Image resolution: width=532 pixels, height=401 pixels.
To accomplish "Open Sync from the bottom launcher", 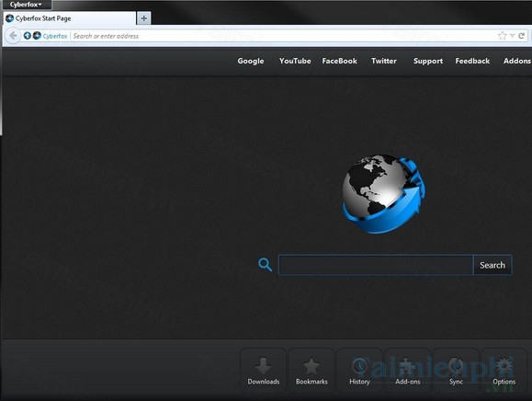I will [x=456, y=371].
